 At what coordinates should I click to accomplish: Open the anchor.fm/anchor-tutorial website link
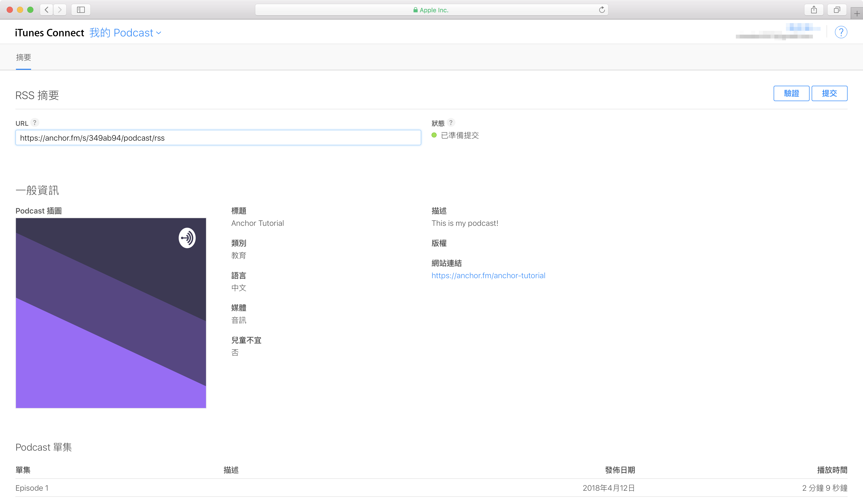(488, 275)
